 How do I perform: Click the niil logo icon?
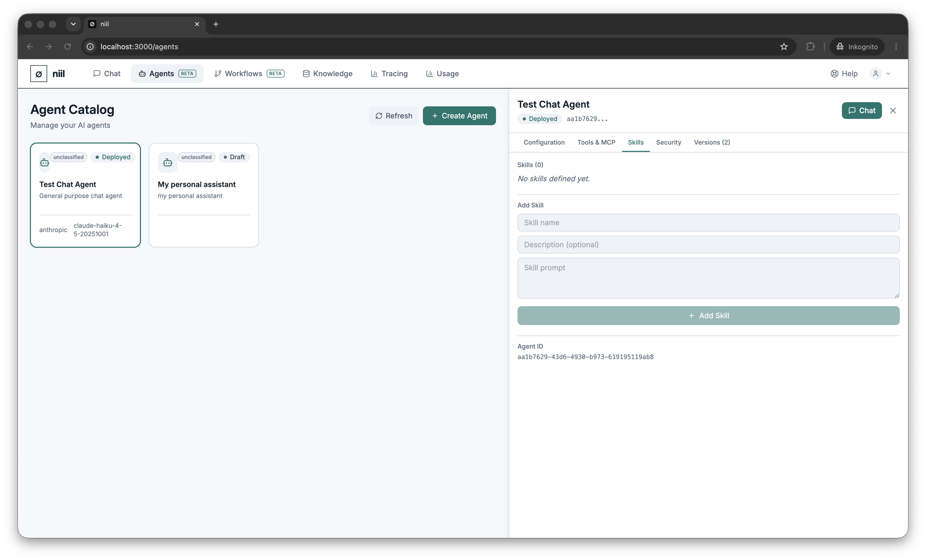pos(39,74)
